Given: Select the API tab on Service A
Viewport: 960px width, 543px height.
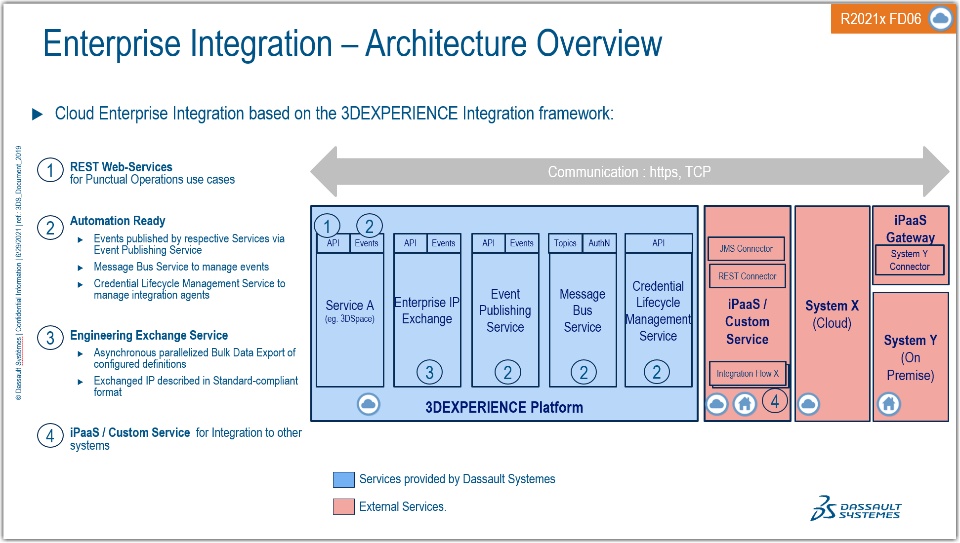Looking at the screenshot, I should pyautogui.click(x=333, y=243).
